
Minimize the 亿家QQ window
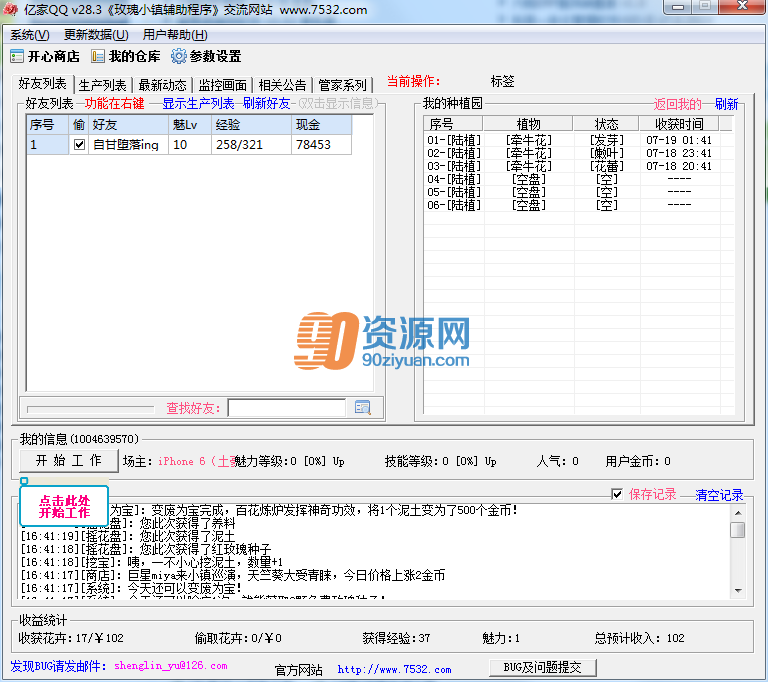click(678, 7)
